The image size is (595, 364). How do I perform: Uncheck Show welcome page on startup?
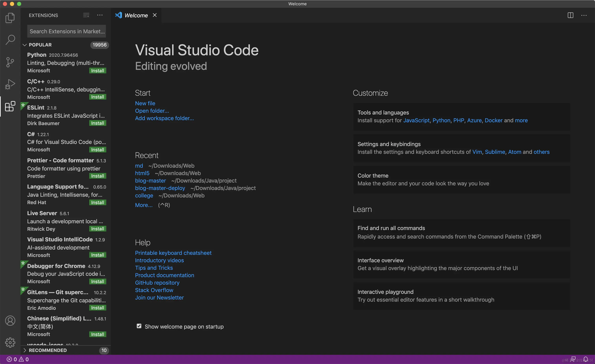[139, 326]
